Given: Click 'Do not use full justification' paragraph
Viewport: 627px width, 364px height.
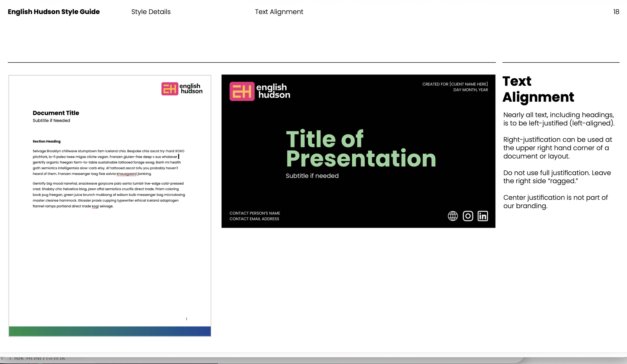Looking at the screenshot, I should pyautogui.click(x=557, y=177).
